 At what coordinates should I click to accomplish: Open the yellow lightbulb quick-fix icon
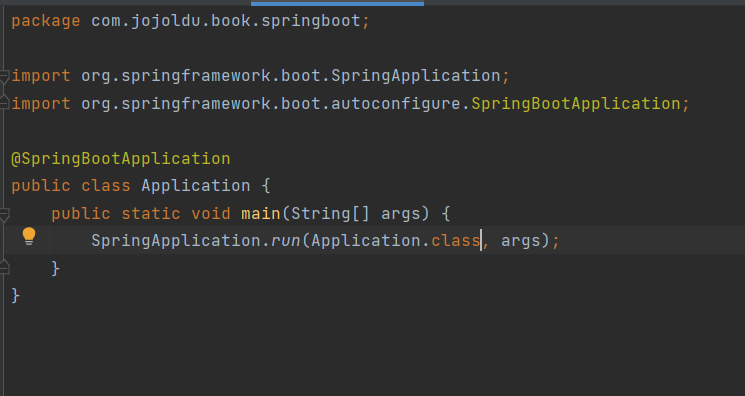[29, 236]
